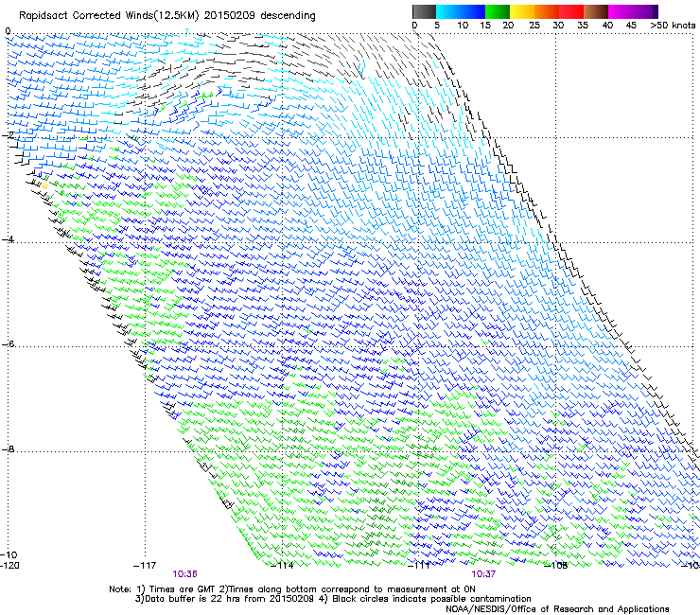
Task: Click the '40' legend scale label
Action: (607, 25)
